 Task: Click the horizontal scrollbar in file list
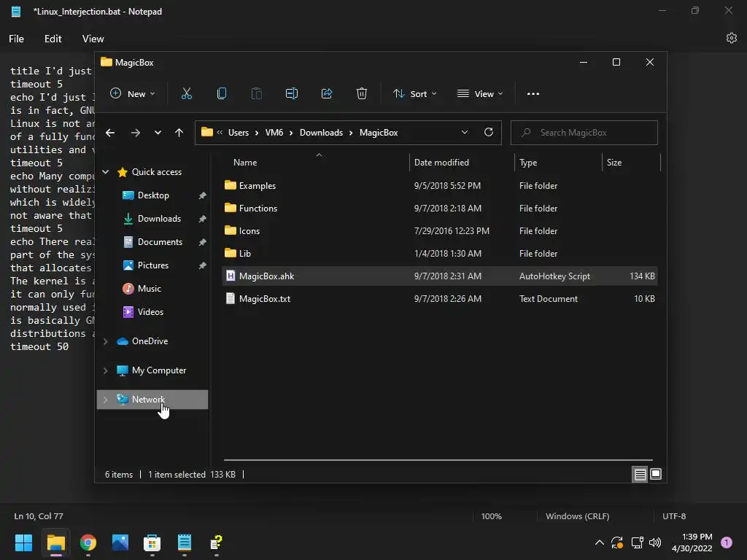tap(438, 460)
